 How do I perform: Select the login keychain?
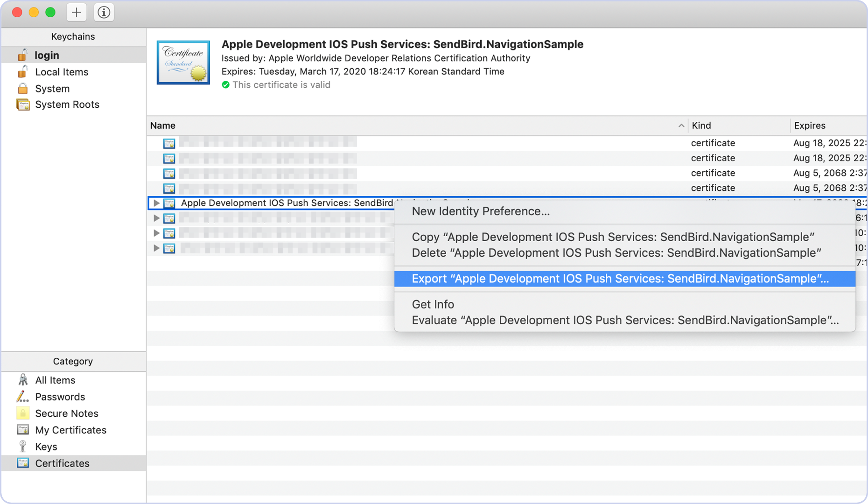click(x=47, y=55)
